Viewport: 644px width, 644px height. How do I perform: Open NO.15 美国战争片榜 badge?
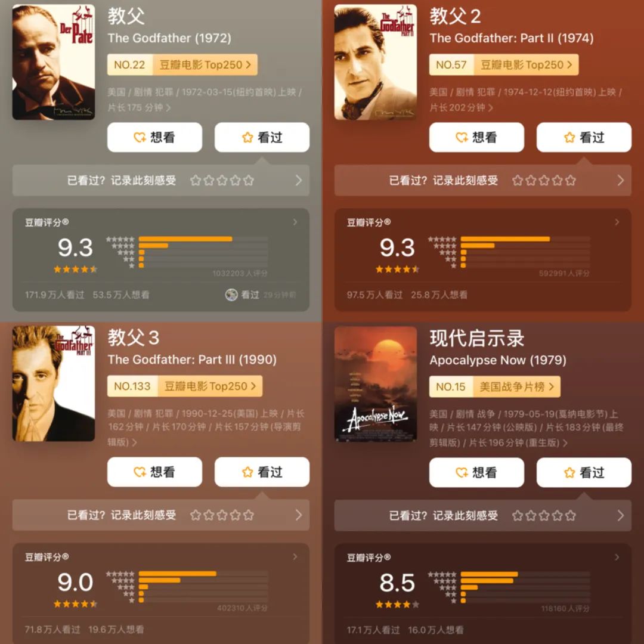pos(494,386)
